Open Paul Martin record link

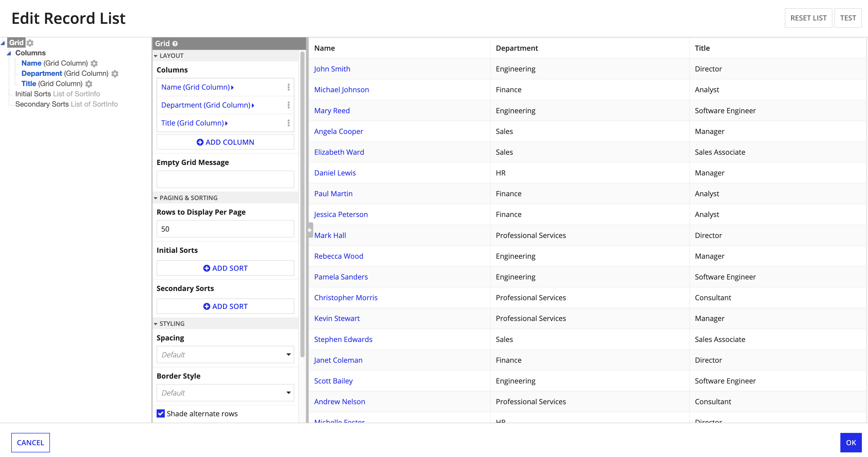point(333,194)
